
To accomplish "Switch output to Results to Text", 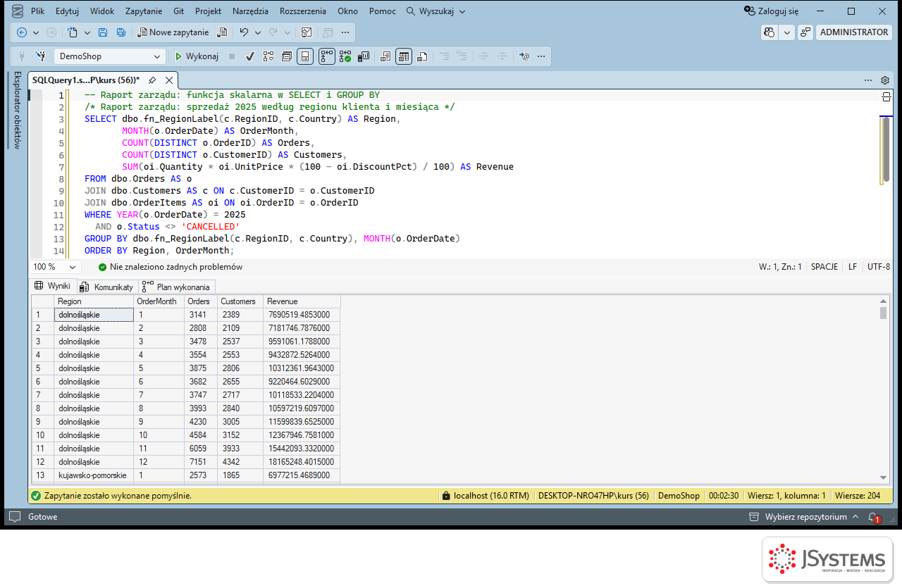I will pos(384,56).
